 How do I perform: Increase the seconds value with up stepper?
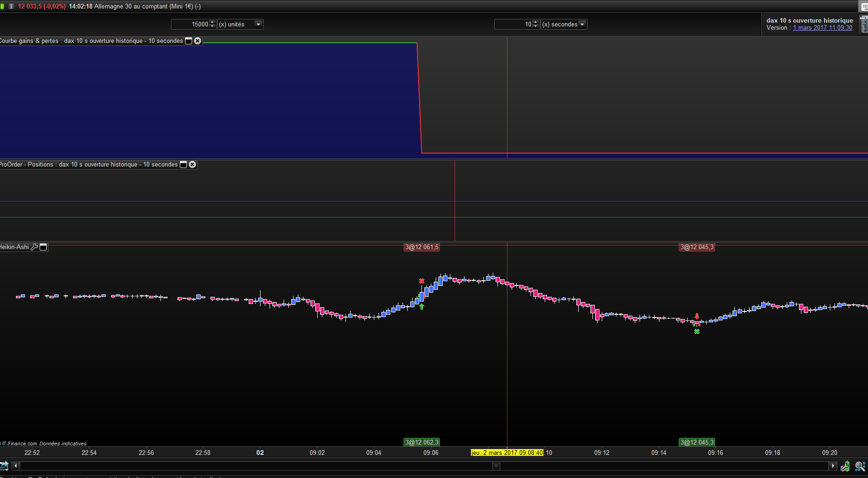536,22
